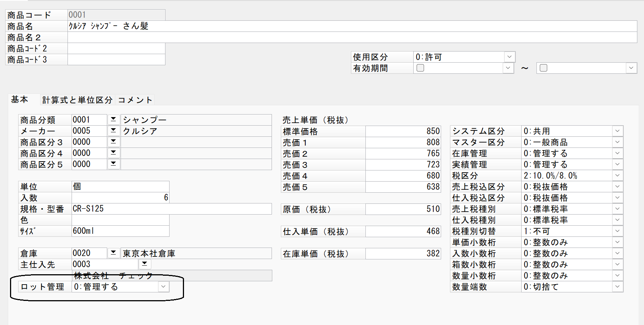This screenshot has height=325, width=644.
Task: Open the 商品区分４ lookup arrow button
Action: 114,153
